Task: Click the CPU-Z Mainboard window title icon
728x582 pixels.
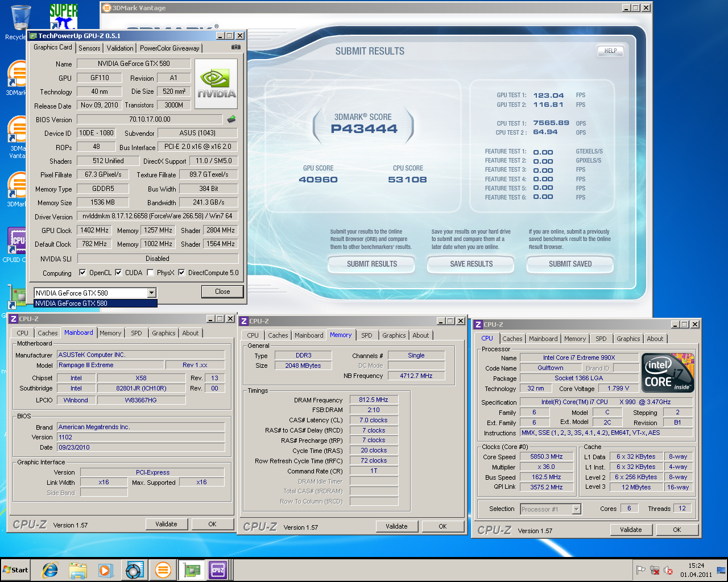Action: pyautogui.click(x=14, y=319)
